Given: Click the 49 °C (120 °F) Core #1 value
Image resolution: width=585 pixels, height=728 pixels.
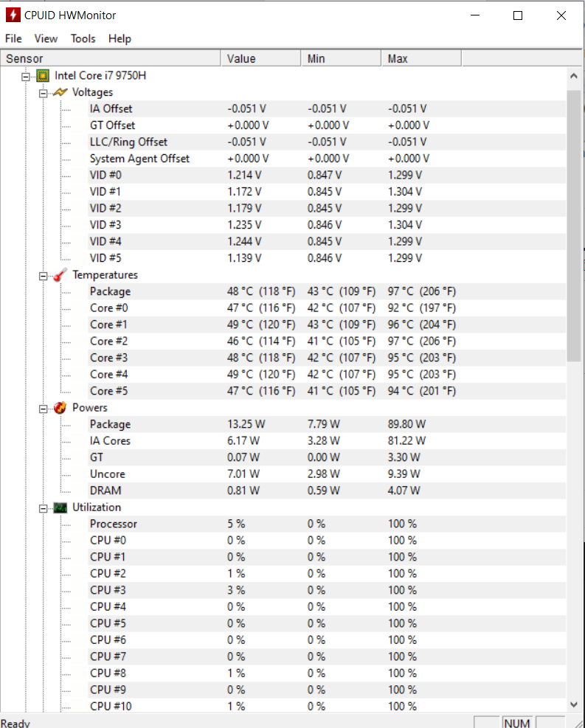Looking at the screenshot, I should coord(261,325).
